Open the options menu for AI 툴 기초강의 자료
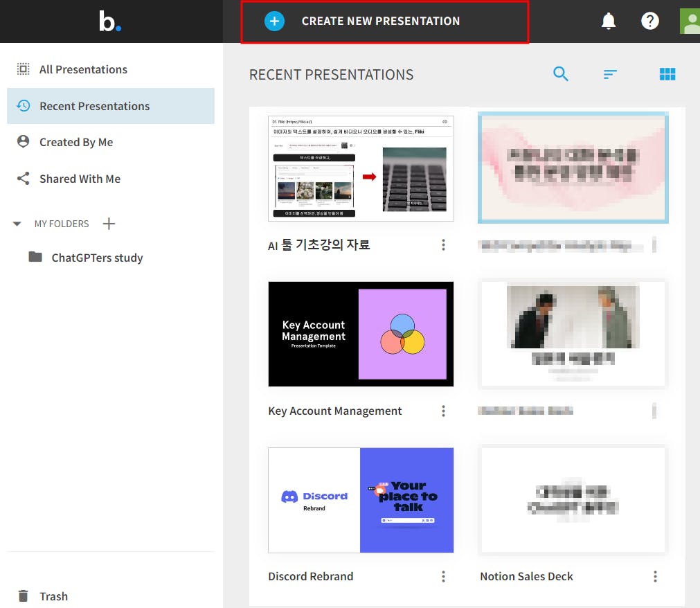The image size is (700, 608). coord(443,244)
